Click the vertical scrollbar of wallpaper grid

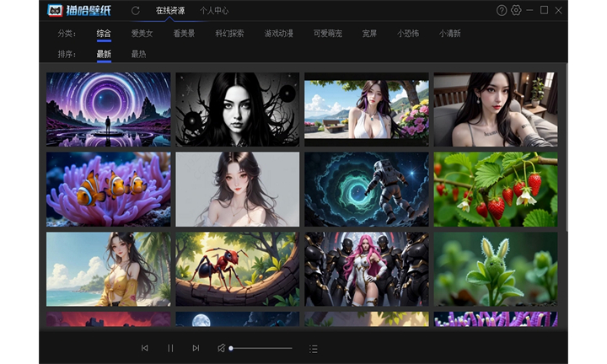click(x=567, y=147)
